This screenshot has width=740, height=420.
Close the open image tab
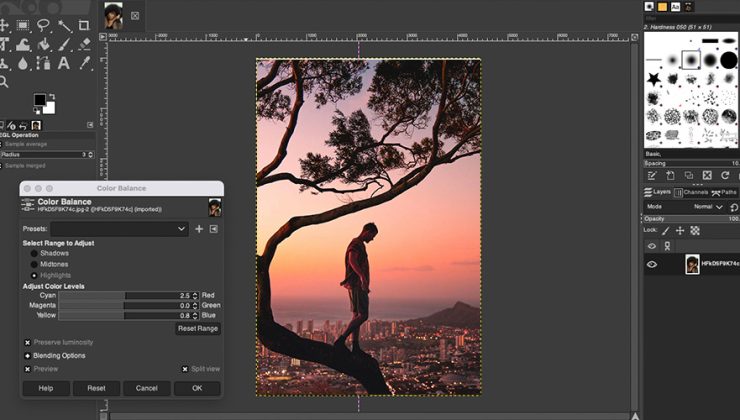coord(135,16)
